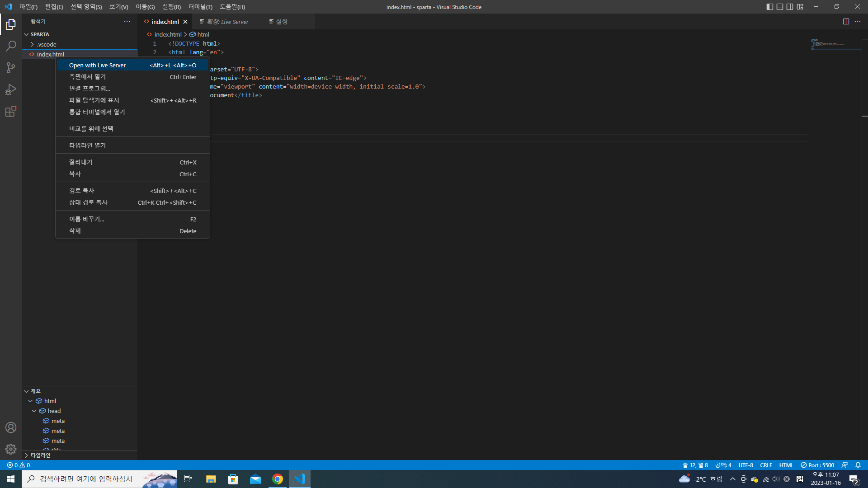The height and width of the screenshot is (488, 868).
Task: Click 공백: 4 indentation setting
Action: pyautogui.click(x=723, y=465)
